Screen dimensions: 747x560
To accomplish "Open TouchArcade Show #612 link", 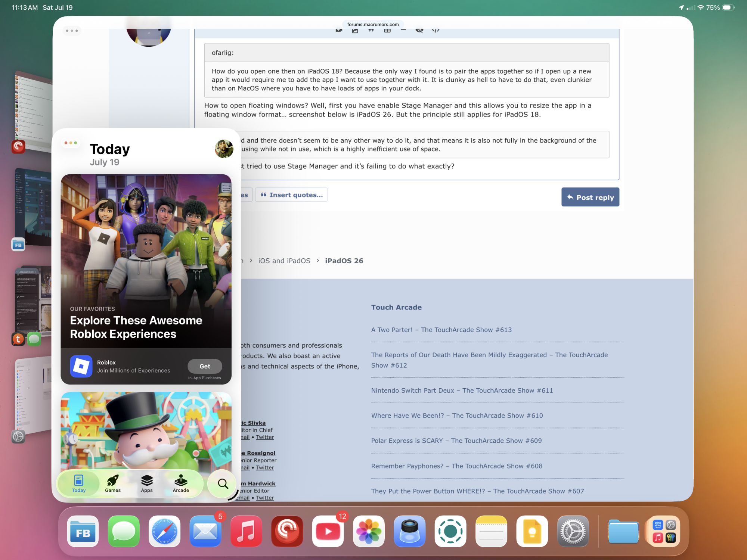I will click(x=489, y=360).
